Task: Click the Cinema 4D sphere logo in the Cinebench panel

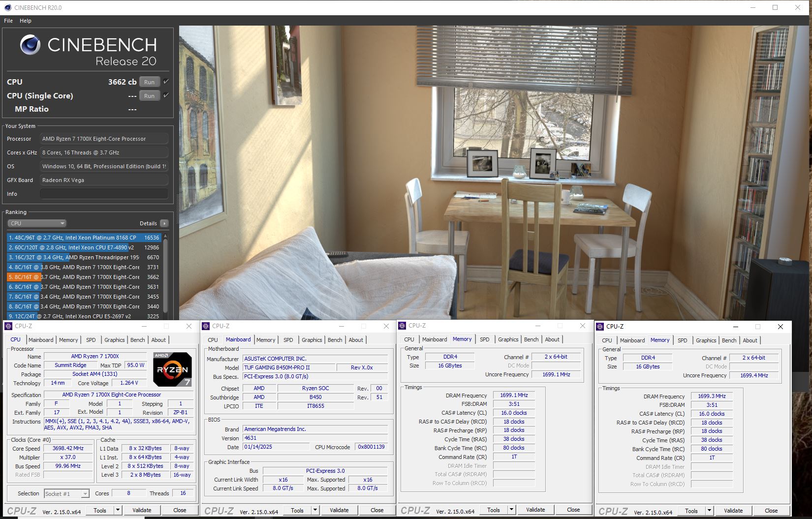Action: coord(31,45)
